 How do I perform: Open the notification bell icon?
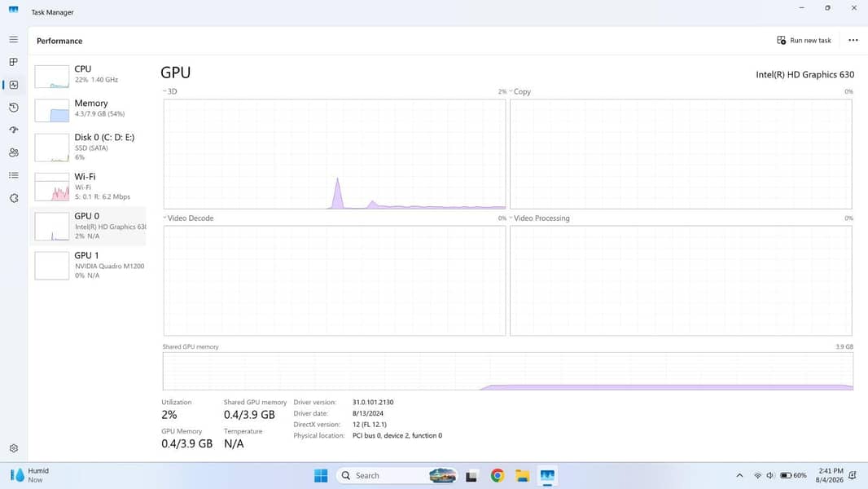tap(853, 475)
